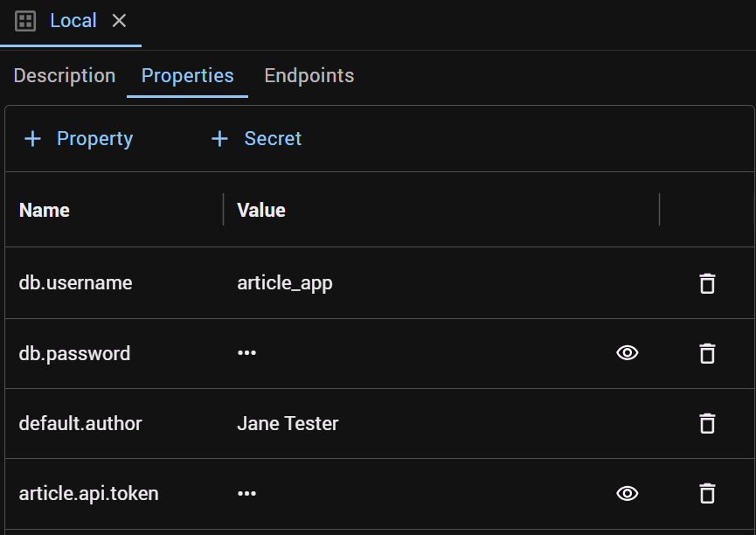Delete the article.api.token secret
This screenshot has width=756, height=535.
(x=707, y=494)
